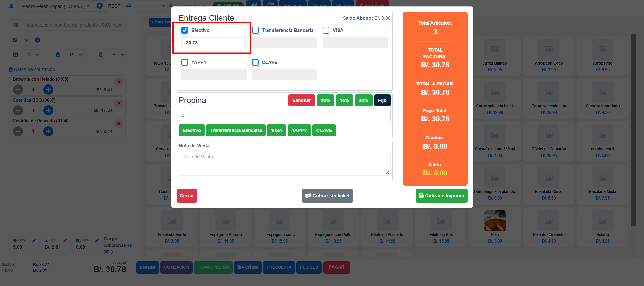Click the blue info circle icon

(38, 40)
